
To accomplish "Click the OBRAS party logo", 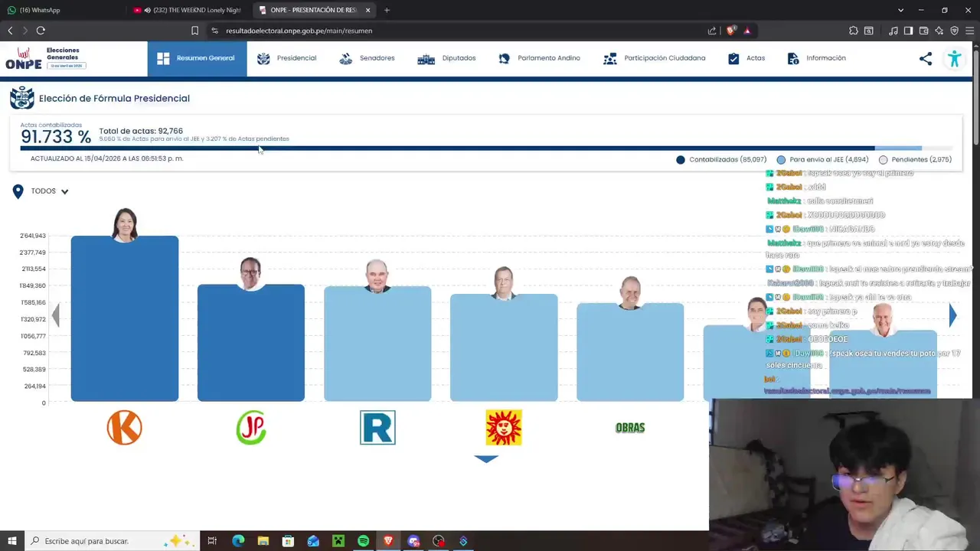I will pyautogui.click(x=630, y=428).
